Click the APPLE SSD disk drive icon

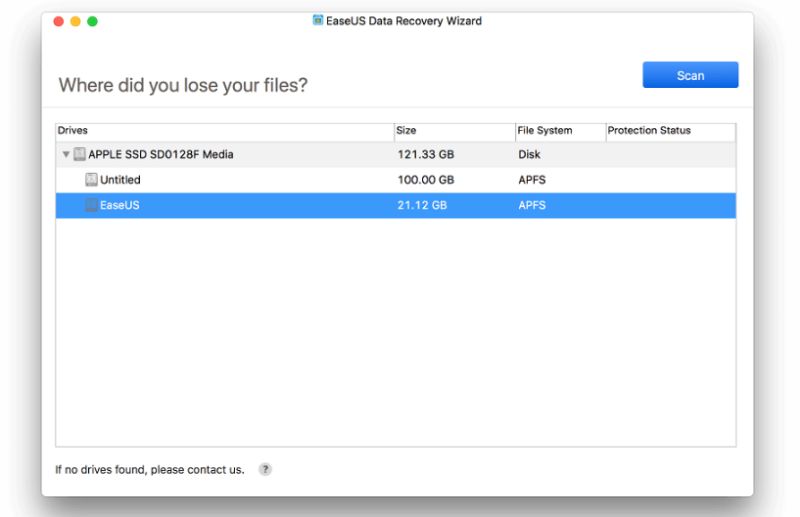pos(79,154)
